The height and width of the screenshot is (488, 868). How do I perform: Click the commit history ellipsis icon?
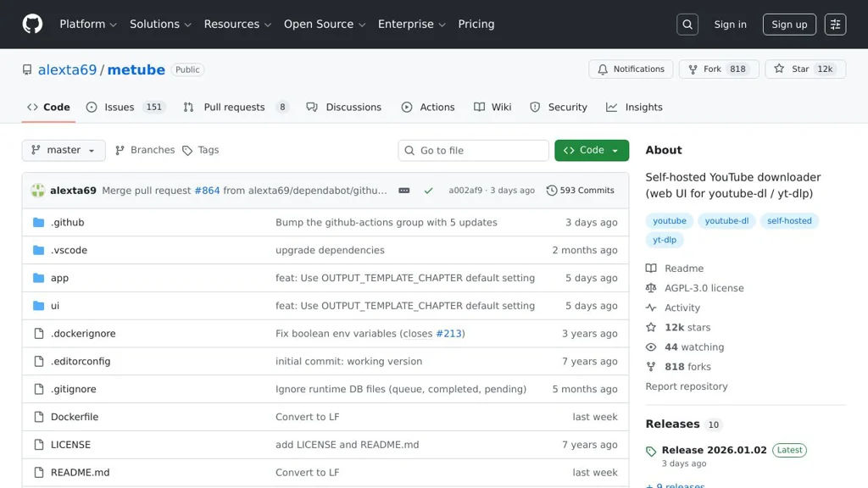pyautogui.click(x=404, y=191)
